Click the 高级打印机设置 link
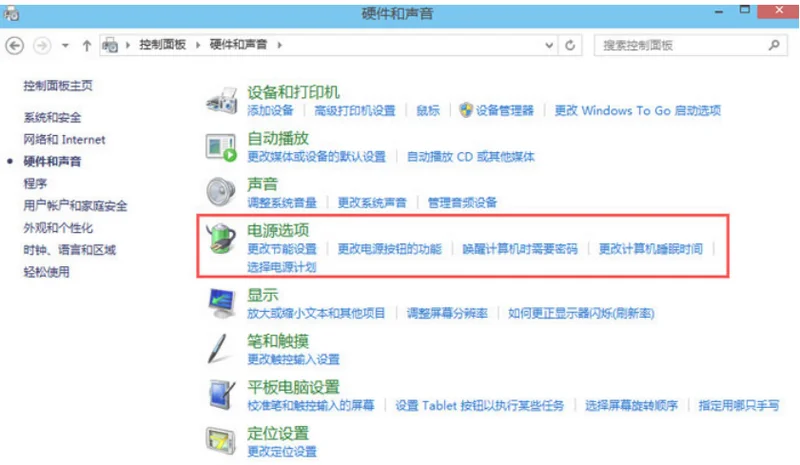Viewport: 800px width, 465px height. pos(355,110)
